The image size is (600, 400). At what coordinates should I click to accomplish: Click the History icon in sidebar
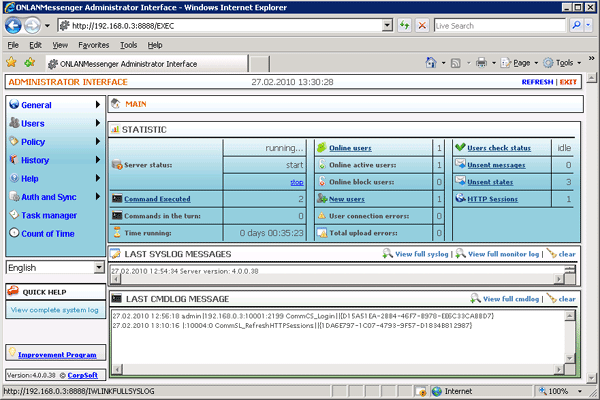pyautogui.click(x=14, y=159)
